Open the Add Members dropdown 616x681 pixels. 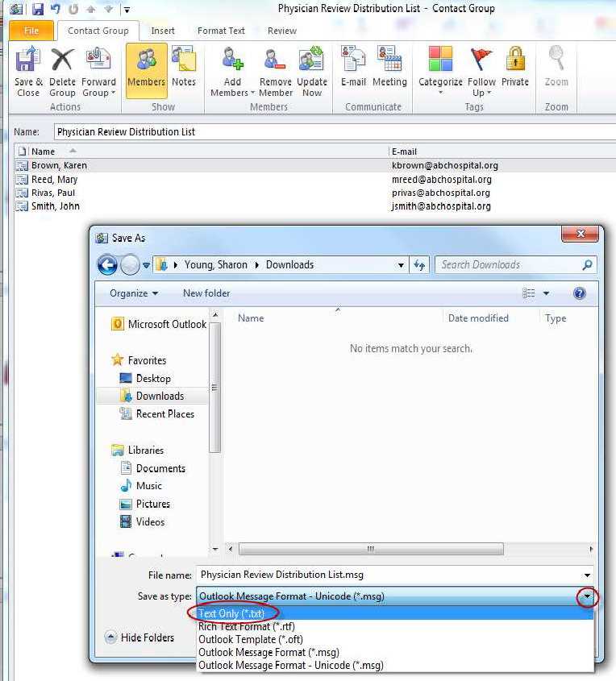pyautogui.click(x=232, y=72)
